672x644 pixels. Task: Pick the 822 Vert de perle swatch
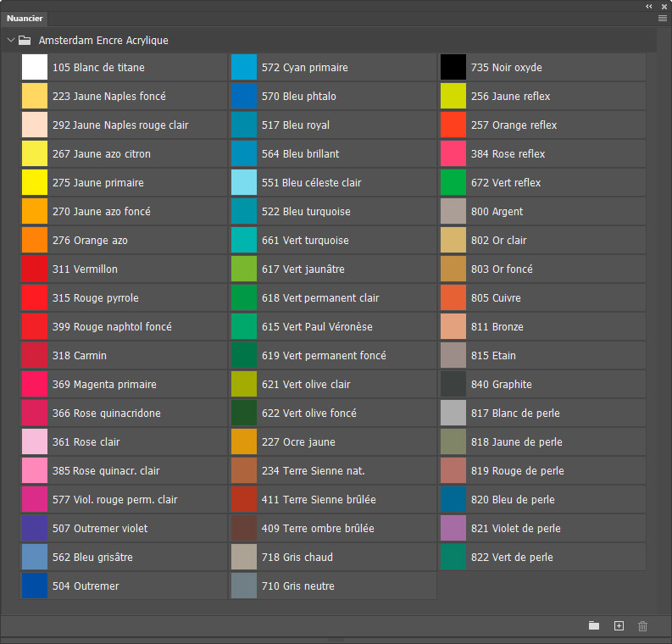[x=453, y=557]
